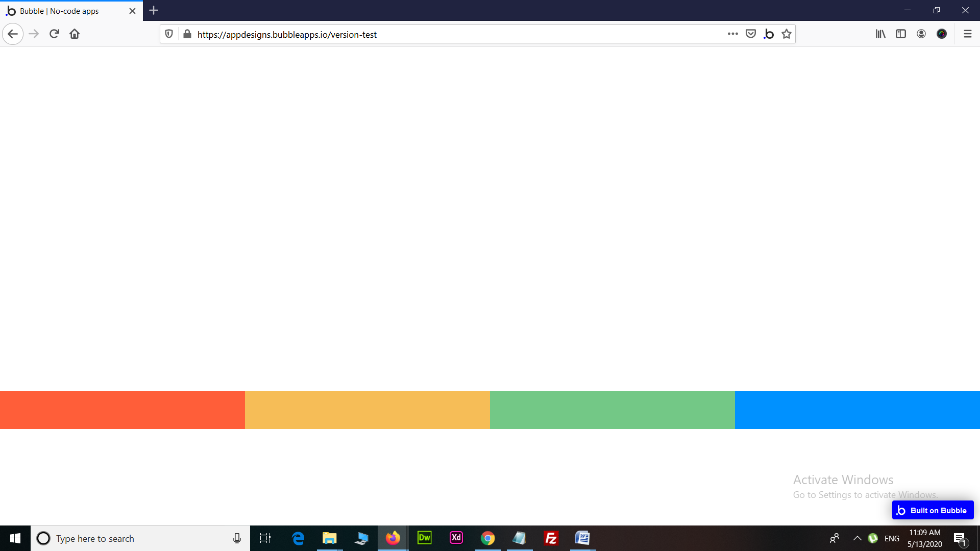The width and height of the screenshot is (980, 551).
Task: Show hidden system tray icons
Action: click(857, 538)
